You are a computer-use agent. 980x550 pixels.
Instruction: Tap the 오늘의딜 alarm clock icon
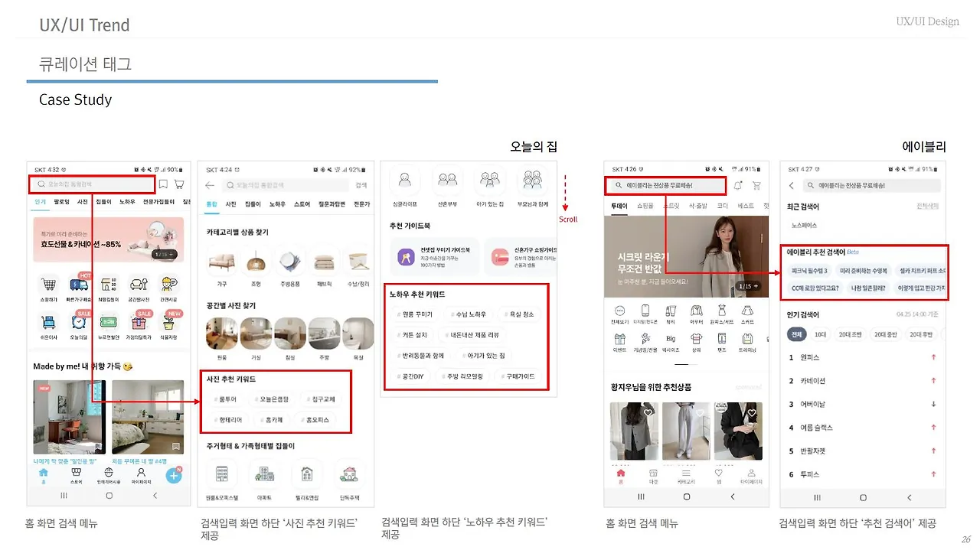[79, 322]
